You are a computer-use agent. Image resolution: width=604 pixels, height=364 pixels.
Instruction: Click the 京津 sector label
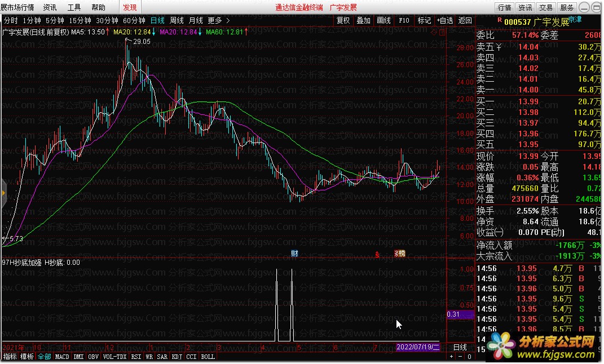click(575, 19)
